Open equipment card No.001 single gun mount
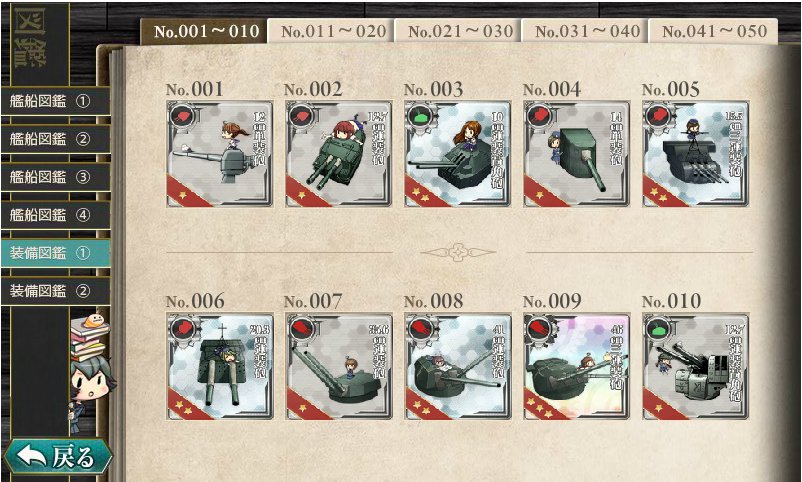This screenshot has width=802, height=482. click(219, 154)
